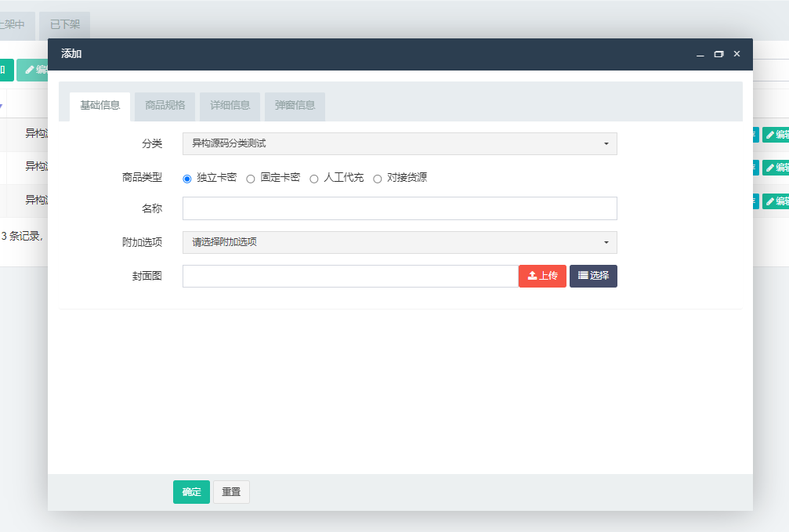The height and width of the screenshot is (532, 789).
Task: Click the pencil 编辑 icon on the third row
Action: 770,201
